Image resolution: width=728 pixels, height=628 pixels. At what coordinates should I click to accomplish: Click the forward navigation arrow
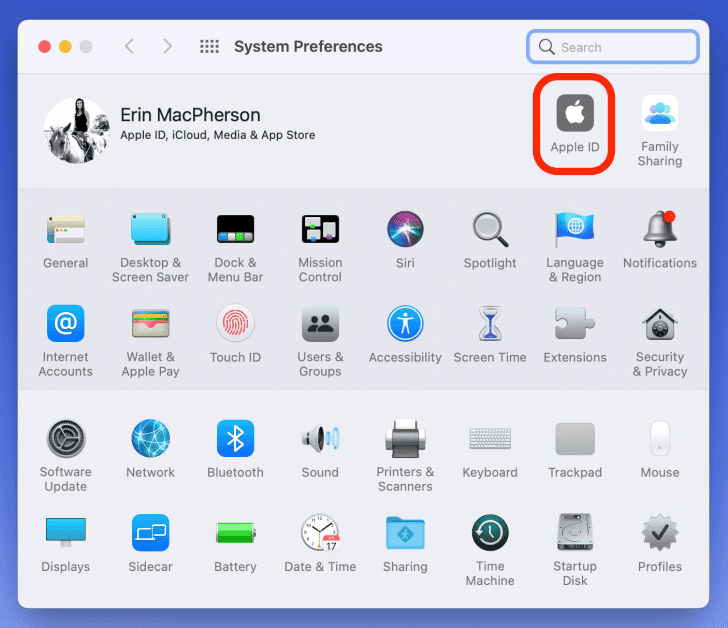click(167, 47)
